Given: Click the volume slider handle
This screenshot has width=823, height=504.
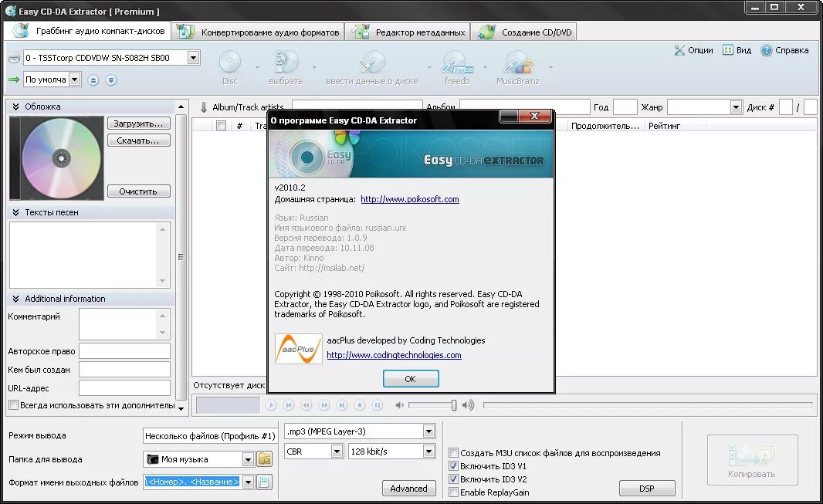Looking at the screenshot, I should click(453, 405).
